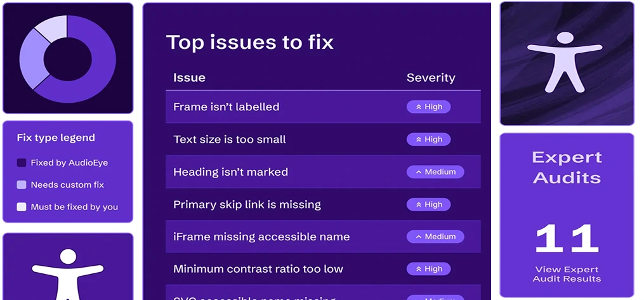Viewport: 644px width, 300px height.
Task: Click the High badge for Frame isn't labelled
Action: coord(428,107)
